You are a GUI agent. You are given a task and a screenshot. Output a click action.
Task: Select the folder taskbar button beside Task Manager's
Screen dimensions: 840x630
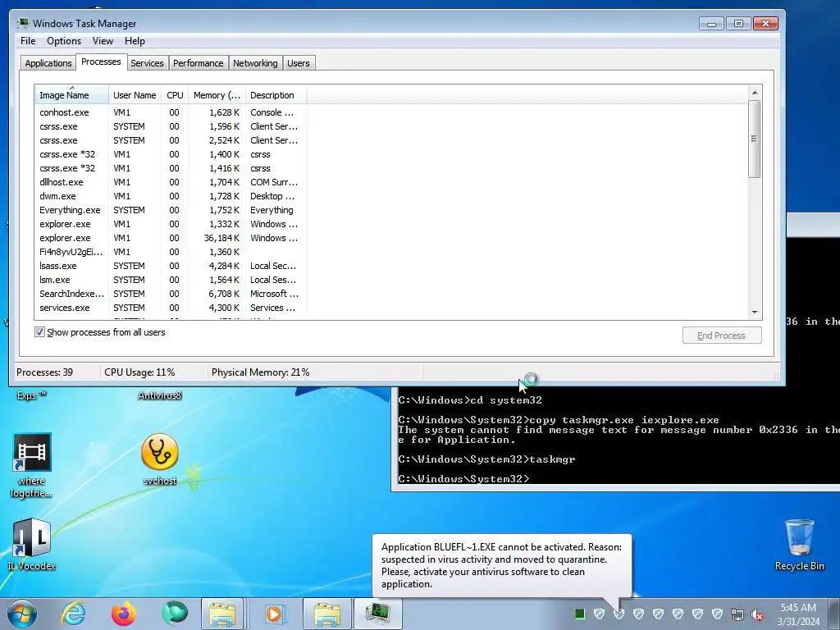tap(327, 614)
